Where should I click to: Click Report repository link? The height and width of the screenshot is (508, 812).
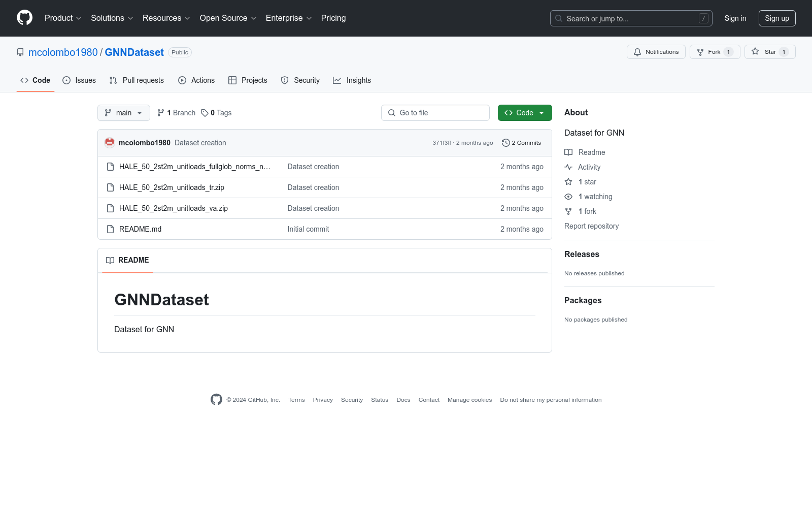(592, 226)
